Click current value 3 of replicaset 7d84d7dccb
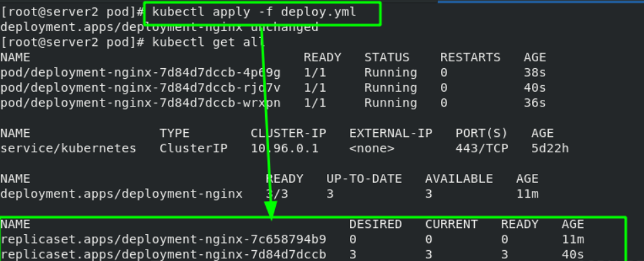Screen dimensions: 644x261 pyautogui.click(x=429, y=255)
